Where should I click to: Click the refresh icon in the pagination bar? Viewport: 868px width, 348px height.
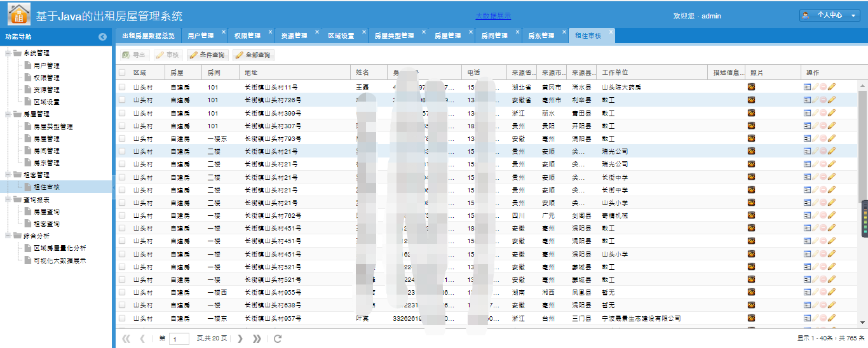point(278,338)
